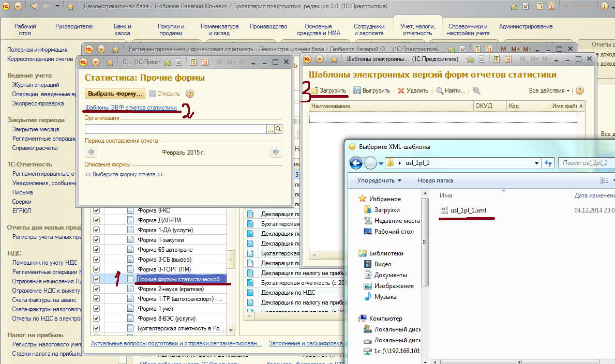Toggle checkbox for Форма ДАП-ПМ
The image size is (615, 364).
pyautogui.click(x=96, y=220)
